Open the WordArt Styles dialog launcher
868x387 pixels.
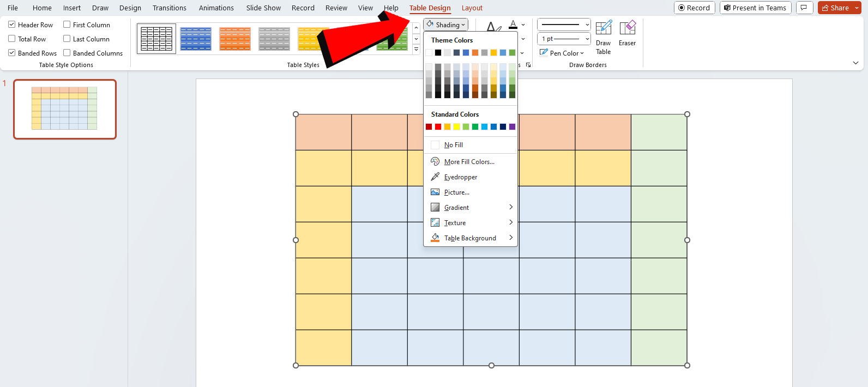click(528, 65)
